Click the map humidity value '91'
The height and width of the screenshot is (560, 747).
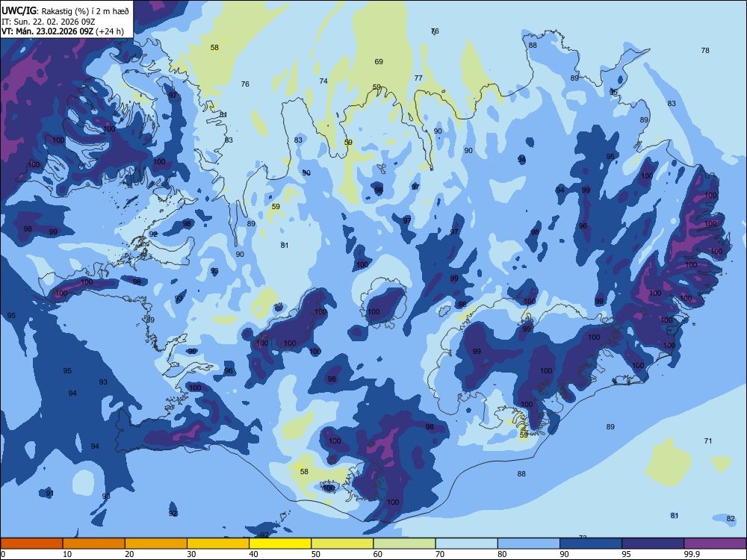click(x=49, y=494)
